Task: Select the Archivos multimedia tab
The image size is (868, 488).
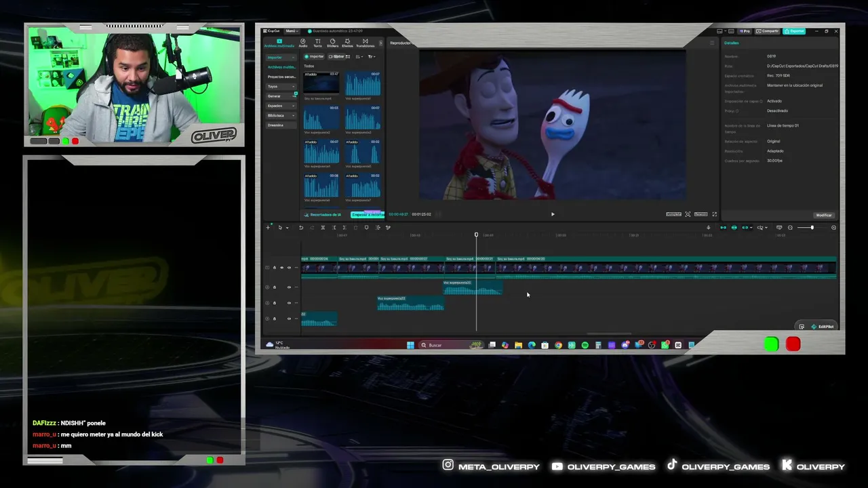Action: pos(279,43)
